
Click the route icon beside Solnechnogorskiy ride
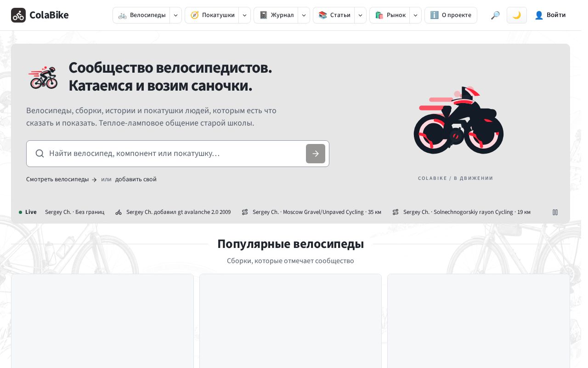point(396,212)
